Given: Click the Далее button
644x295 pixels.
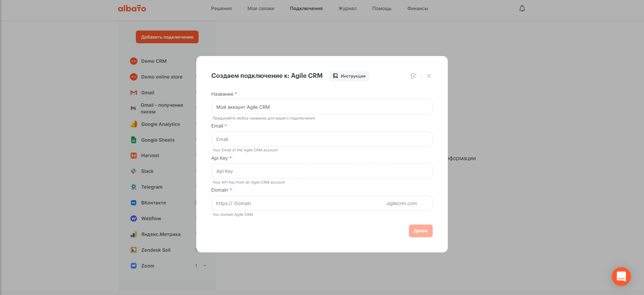Looking at the screenshot, I should tap(421, 231).
